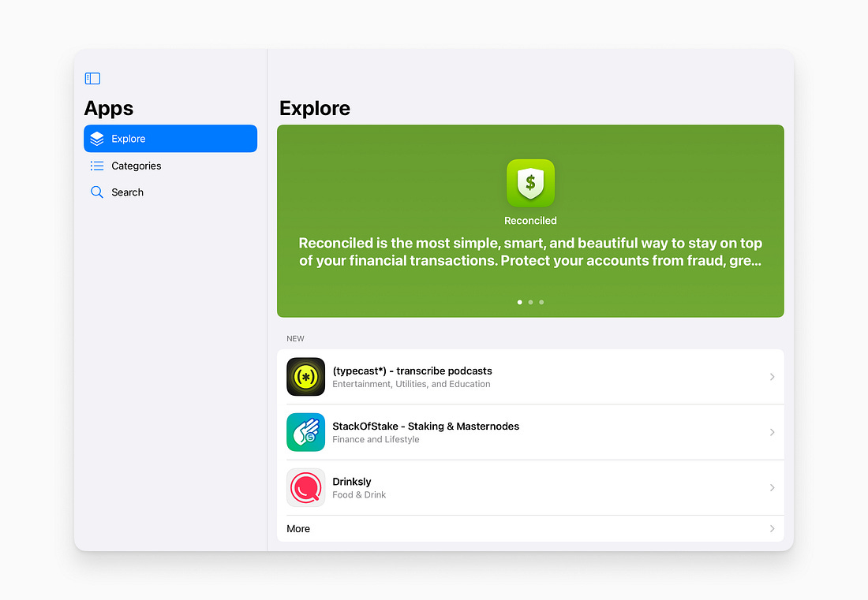Click the Search magnifier icon

click(97, 192)
